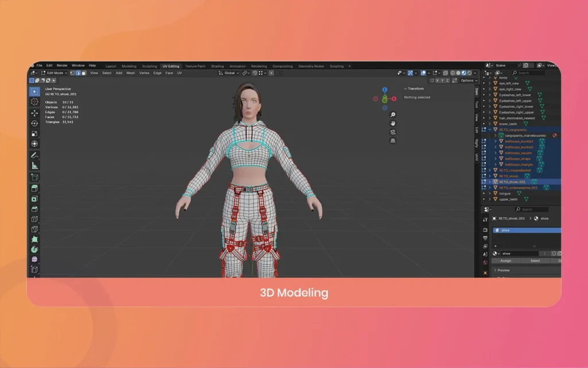Enable face select mode
Viewport: 588px width, 368px height.
click(x=84, y=73)
